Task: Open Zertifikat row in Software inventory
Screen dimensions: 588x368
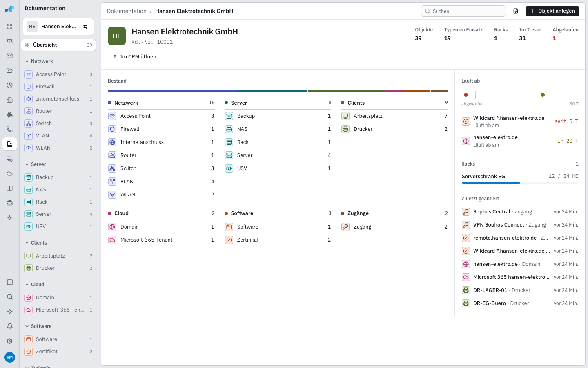Action: 278,240
